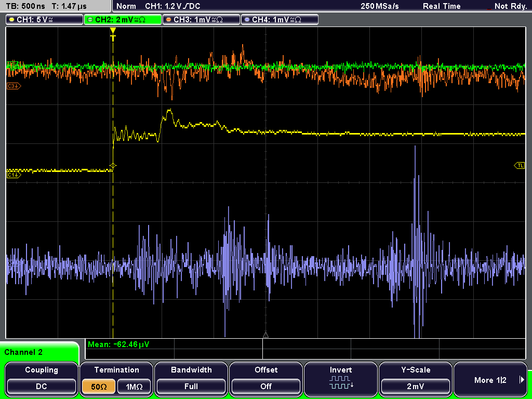Click the Real Time acquisition label
The width and height of the screenshot is (532, 399).
tap(442, 6)
